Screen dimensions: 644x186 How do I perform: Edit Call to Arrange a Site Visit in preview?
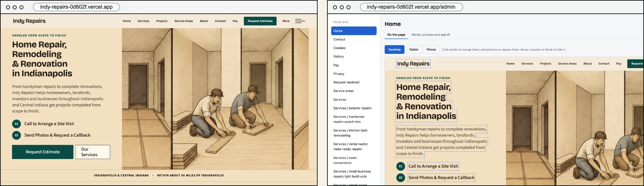433,166
